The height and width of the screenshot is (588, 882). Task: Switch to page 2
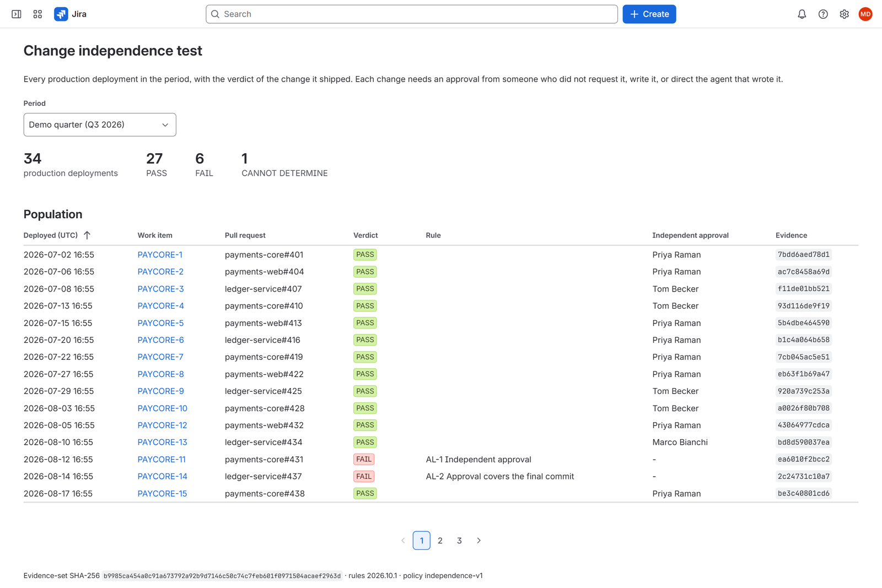[x=440, y=541]
